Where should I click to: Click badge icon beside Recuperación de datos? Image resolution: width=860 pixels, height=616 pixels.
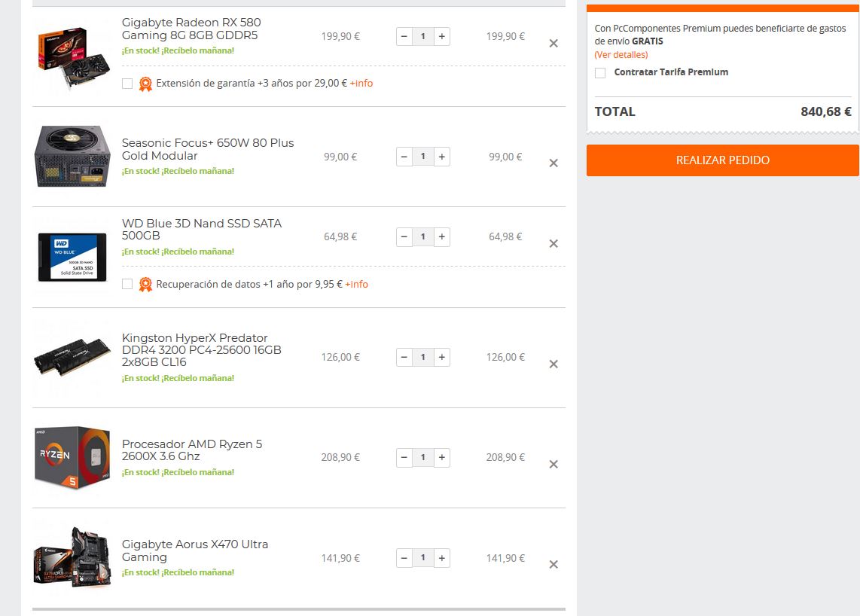(x=145, y=285)
